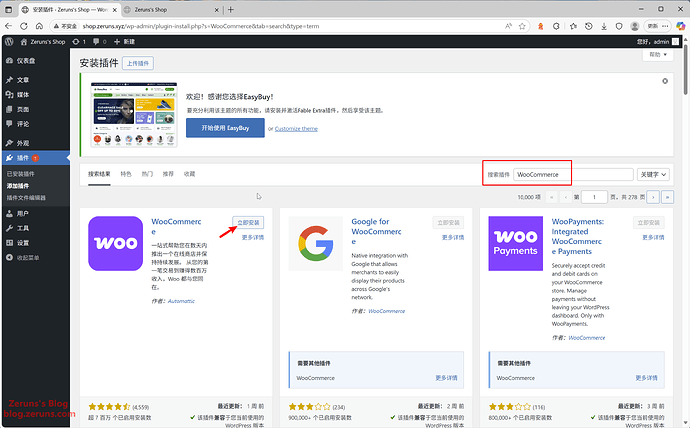Switch to the 特色 featured tab
Image resolution: width=690 pixels, height=428 pixels.
click(x=126, y=174)
